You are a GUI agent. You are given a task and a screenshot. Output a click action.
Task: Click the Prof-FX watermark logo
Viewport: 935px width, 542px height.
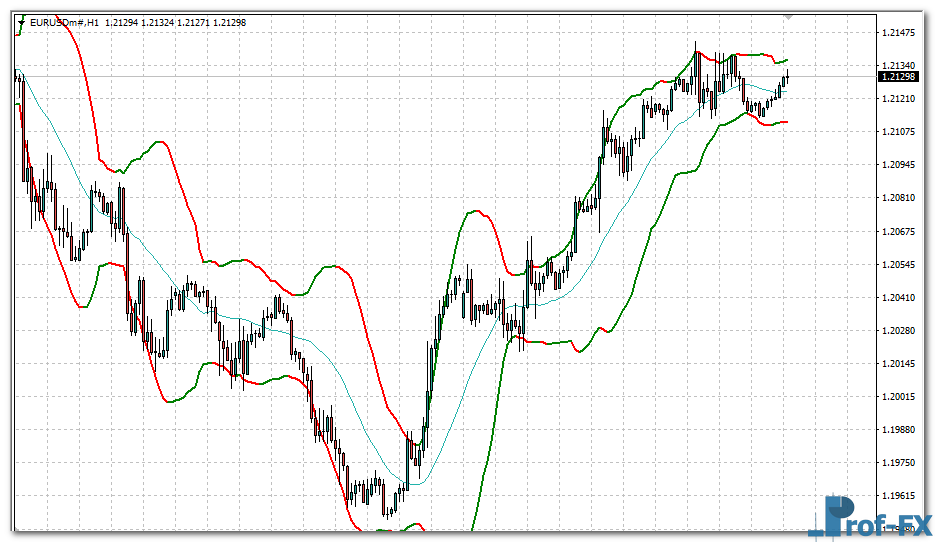(x=870, y=518)
